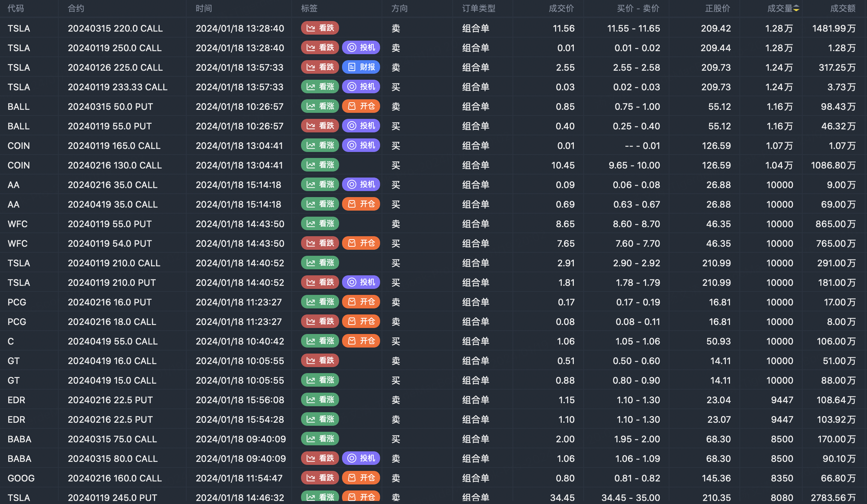Click the 开仓 tag on GOOG 160.0 CALL row
This screenshot has width=867, height=504.
click(x=361, y=478)
